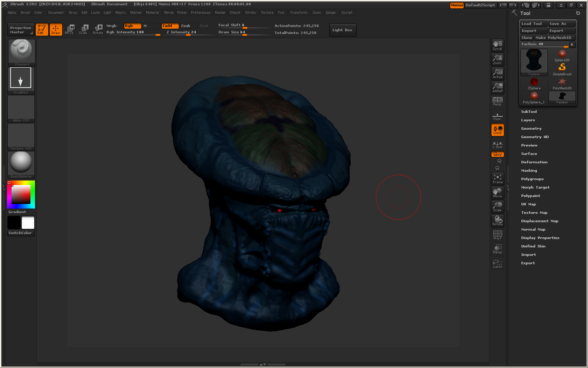Click the Light Box button
Viewport: 588px width, 368px height.
(342, 30)
